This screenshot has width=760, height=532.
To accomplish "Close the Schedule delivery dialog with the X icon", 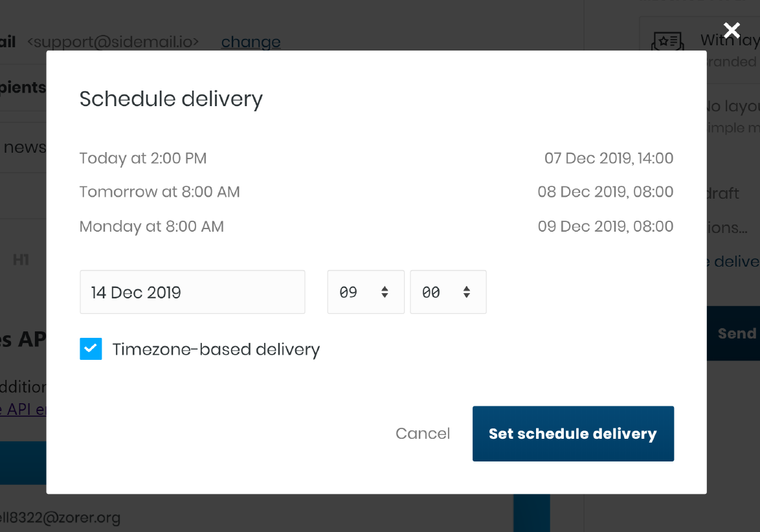I will click(x=732, y=30).
